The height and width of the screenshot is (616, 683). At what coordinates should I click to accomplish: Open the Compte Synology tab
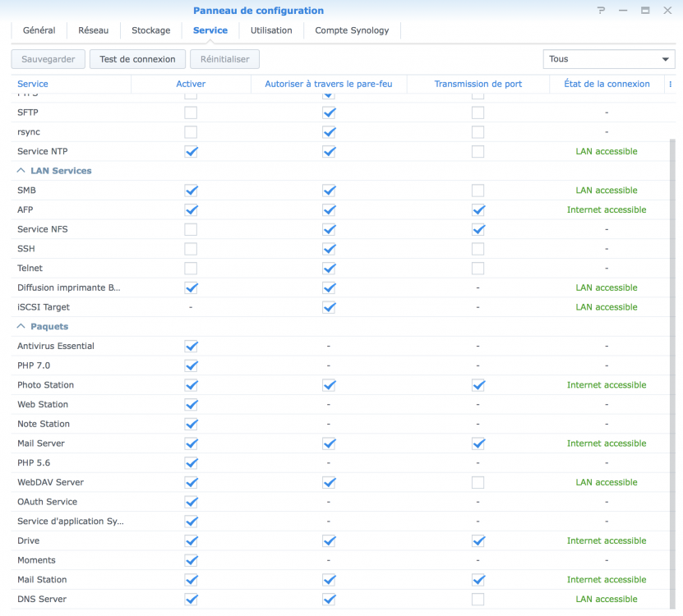tap(352, 30)
